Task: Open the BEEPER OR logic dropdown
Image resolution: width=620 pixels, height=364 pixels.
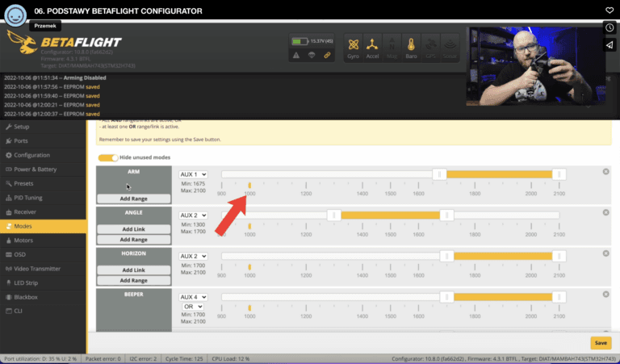Action: click(193, 307)
